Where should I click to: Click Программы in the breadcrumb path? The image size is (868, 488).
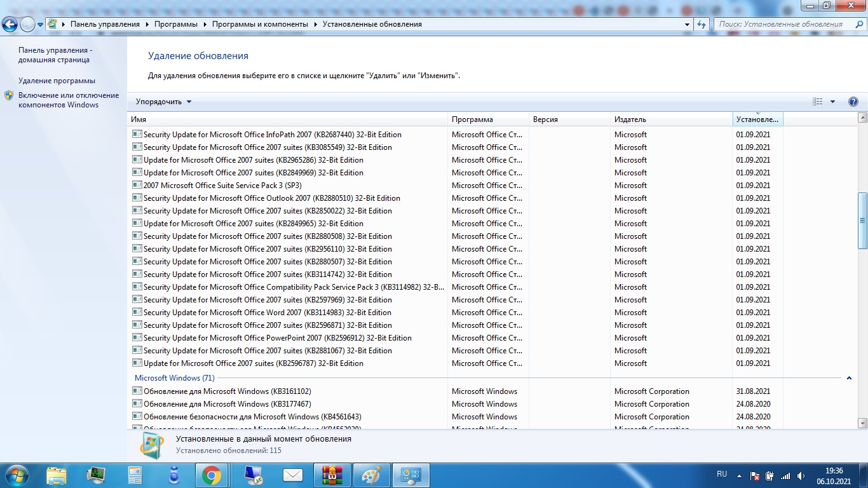pos(178,24)
